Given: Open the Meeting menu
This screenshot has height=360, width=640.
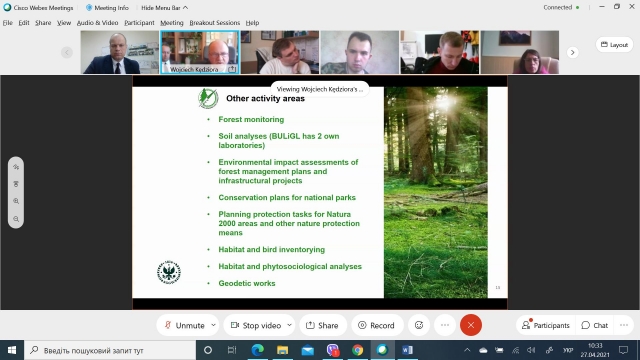Looking at the screenshot, I should click(x=172, y=23).
